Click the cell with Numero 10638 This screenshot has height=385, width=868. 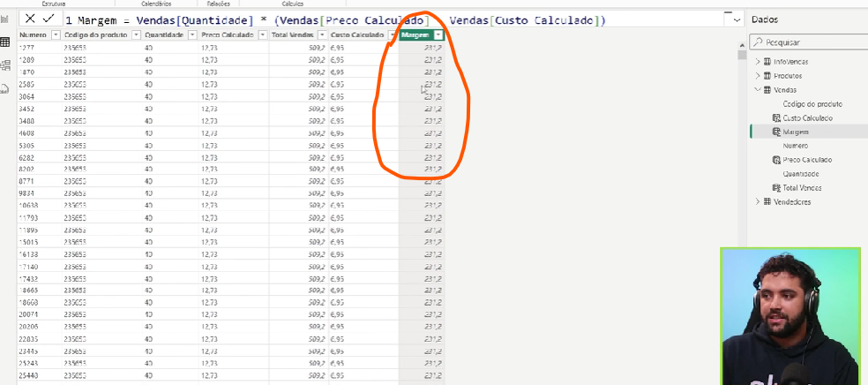(x=40, y=206)
